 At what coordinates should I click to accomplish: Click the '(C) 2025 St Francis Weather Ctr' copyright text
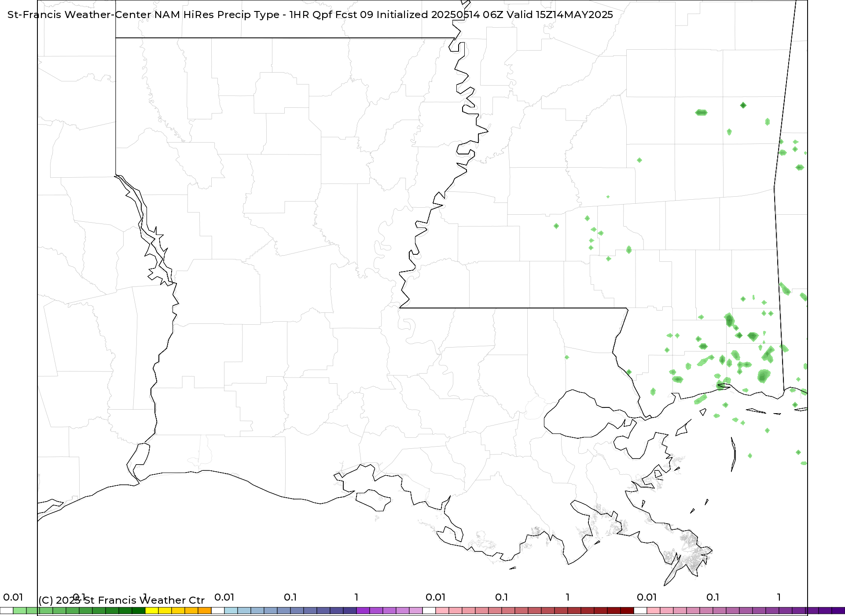coord(121,600)
